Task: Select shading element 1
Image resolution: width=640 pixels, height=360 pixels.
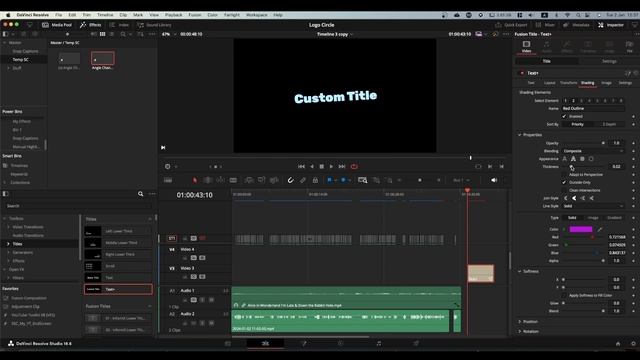Action: pos(565,100)
